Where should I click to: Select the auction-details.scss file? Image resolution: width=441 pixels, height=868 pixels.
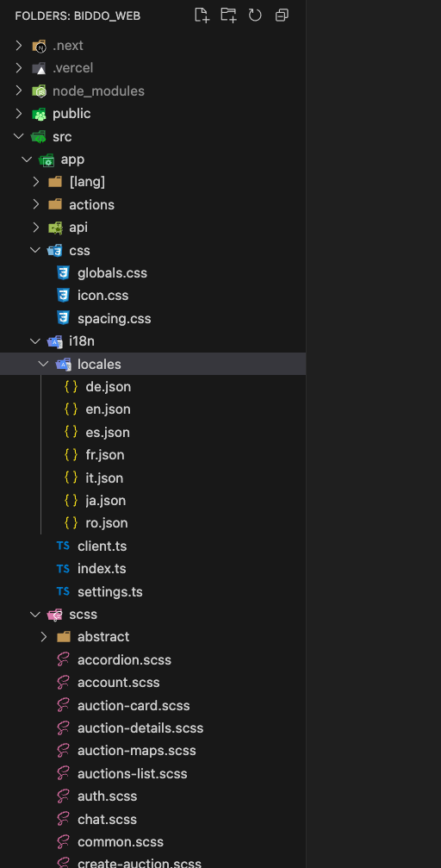click(x=140, y=728)
